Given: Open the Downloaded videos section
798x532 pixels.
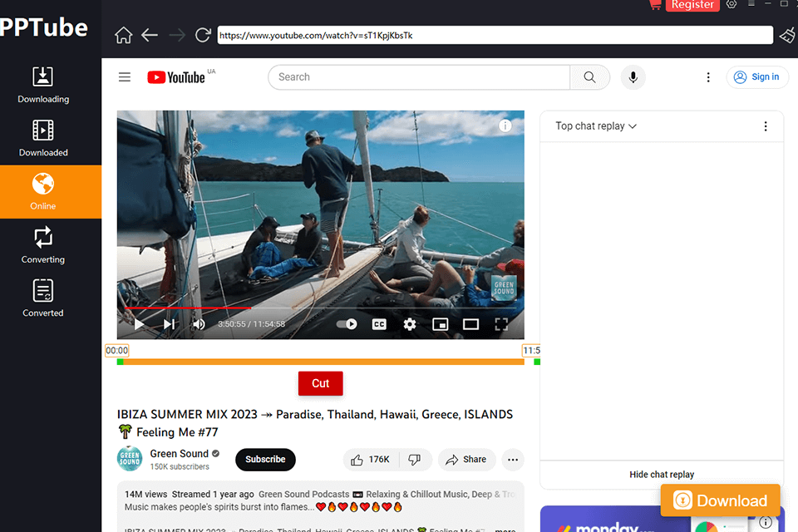Looking at the screenshot, I should (43, 138).
